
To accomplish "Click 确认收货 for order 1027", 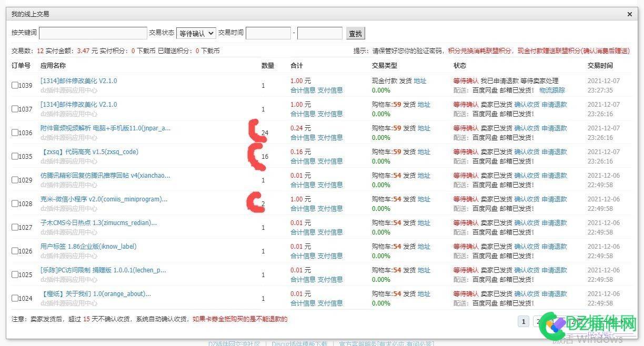I will click(527, 223).
